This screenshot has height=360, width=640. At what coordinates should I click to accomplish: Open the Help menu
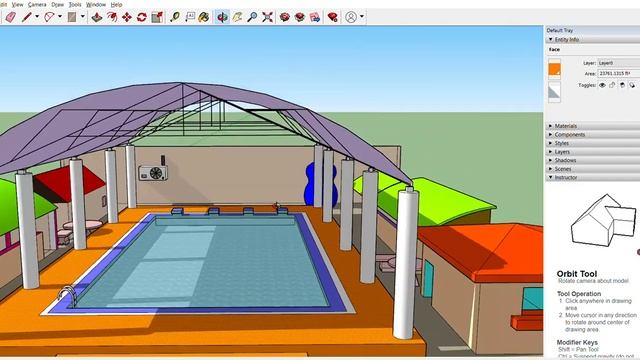click(117, 4)
